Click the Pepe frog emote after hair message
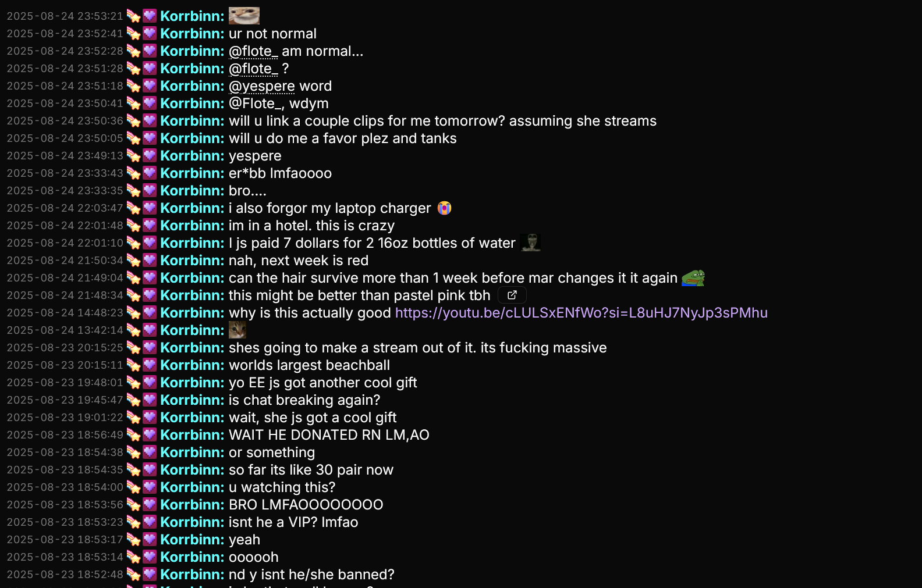The width and height of the screenshot is (922, 588). point(693,278)
